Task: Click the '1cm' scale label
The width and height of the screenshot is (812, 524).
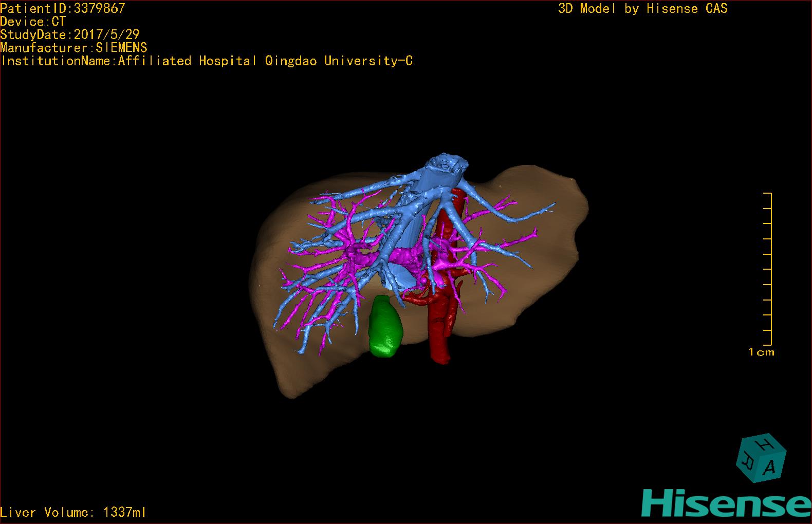Action: 761,352
